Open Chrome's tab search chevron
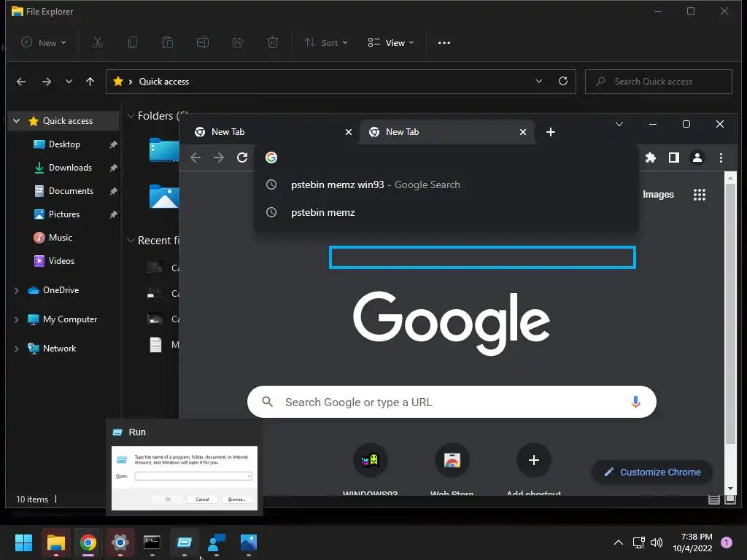Screen dimensions: 747x560 [619, 124]
